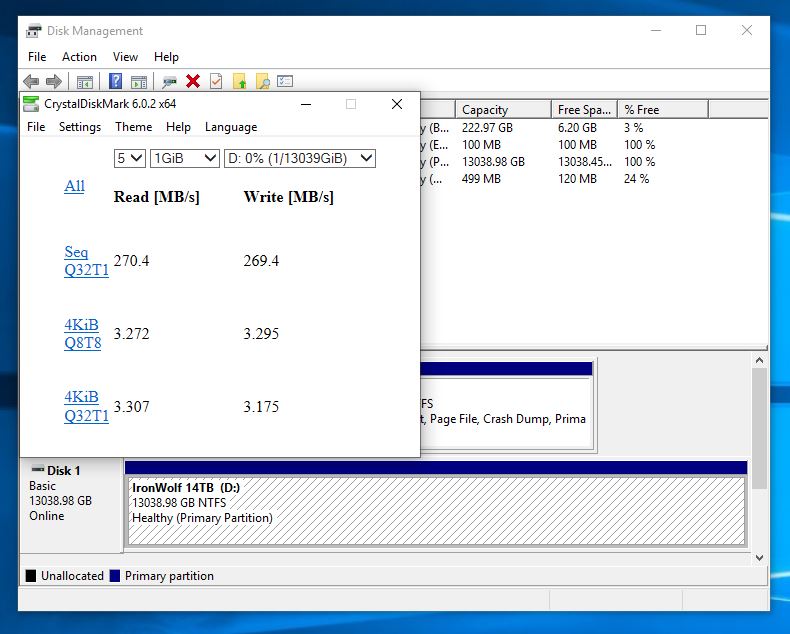790x634 pixels.
Task: Click the Disk Management title bar app icon
Action: click(34, 31)
